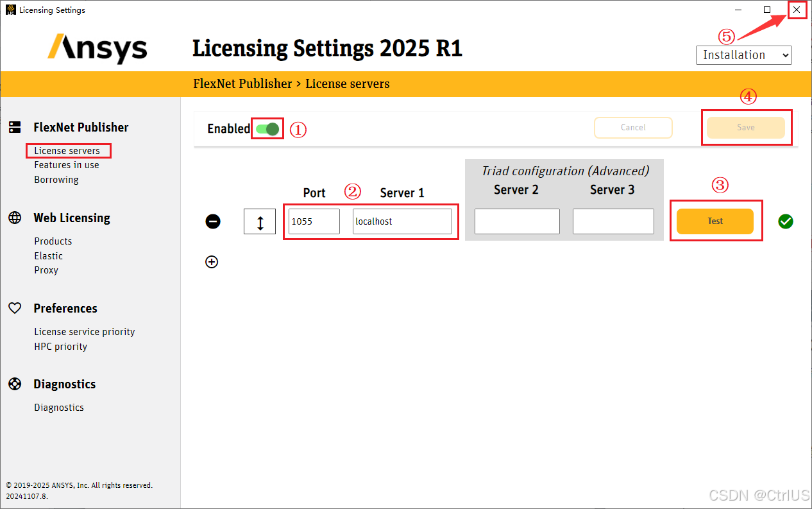The height and width of the screenshot is (509, 812).
Task: Click the Port field showing 1055
Action: click(x=314, y=221)
